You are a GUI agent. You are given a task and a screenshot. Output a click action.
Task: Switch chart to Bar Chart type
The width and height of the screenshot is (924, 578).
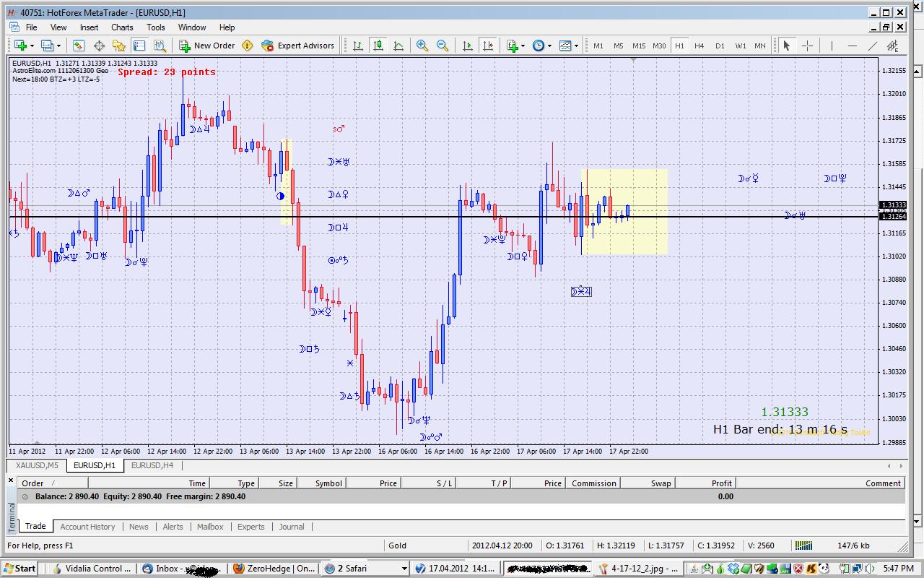(x=358, y=46)
